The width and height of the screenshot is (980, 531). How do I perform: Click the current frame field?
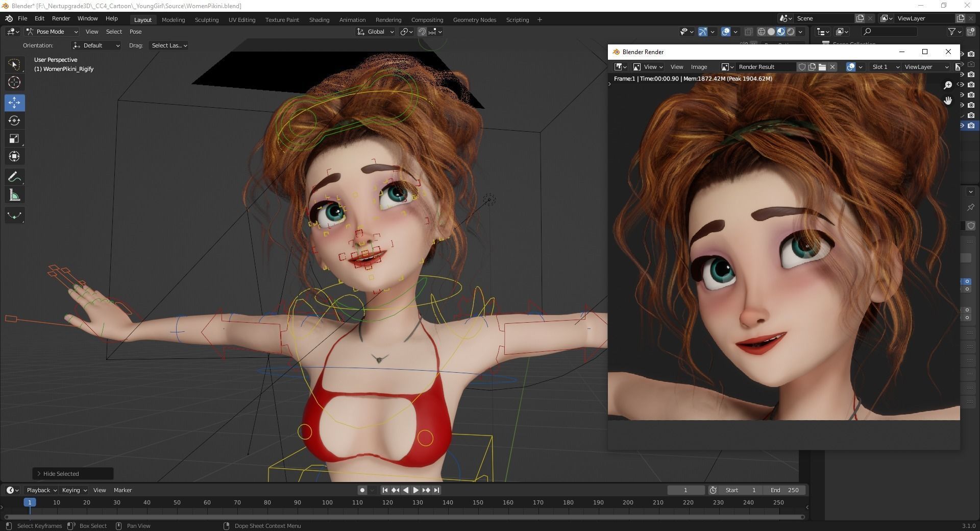tap(685, 490)
